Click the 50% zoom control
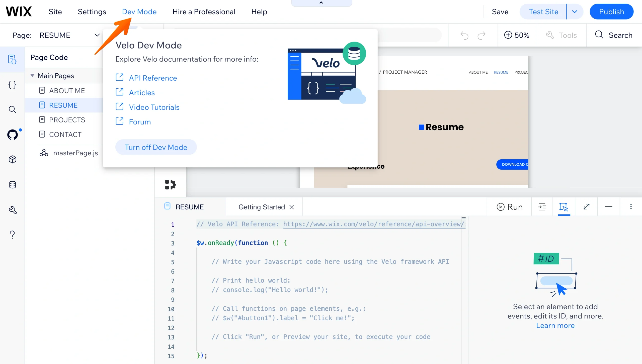The height and width of the screenshot is (364, 642). [x=517, y=35]
